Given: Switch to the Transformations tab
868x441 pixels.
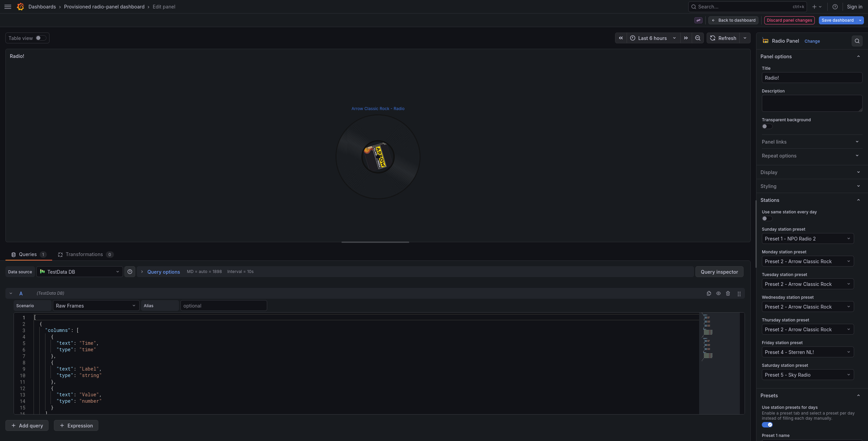Looking at the screenshot, I should (x=84, y=254).
